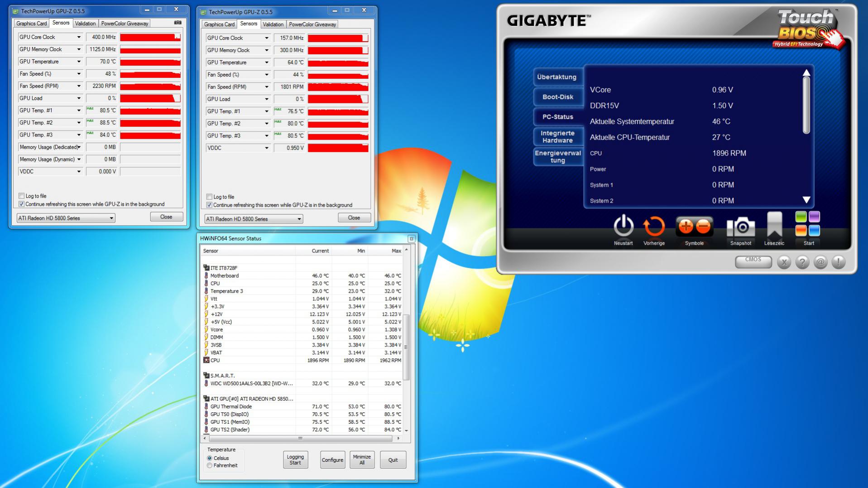868x488 pixels.
Task: Click Close button in right GPU-Z window
Action: [x=354, y=218]
